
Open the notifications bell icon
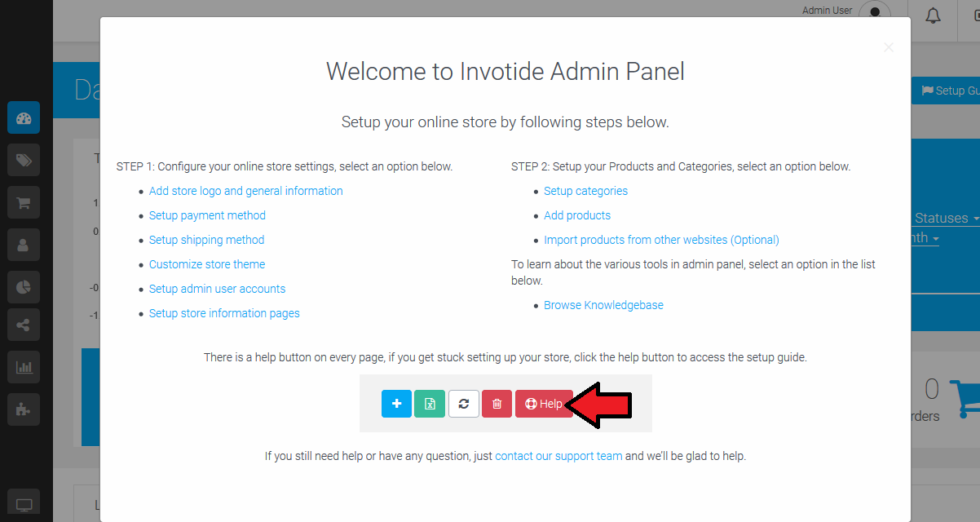pos(933,15)
